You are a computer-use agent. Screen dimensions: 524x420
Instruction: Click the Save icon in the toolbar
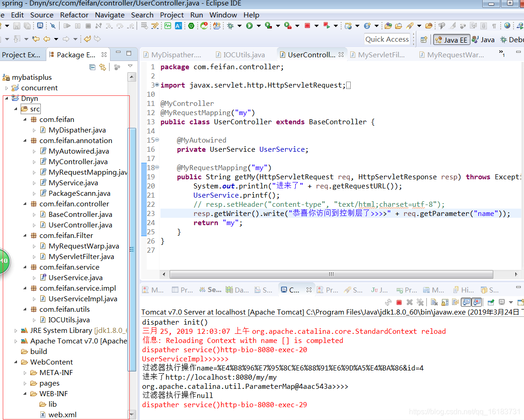(x=17, y=26)
